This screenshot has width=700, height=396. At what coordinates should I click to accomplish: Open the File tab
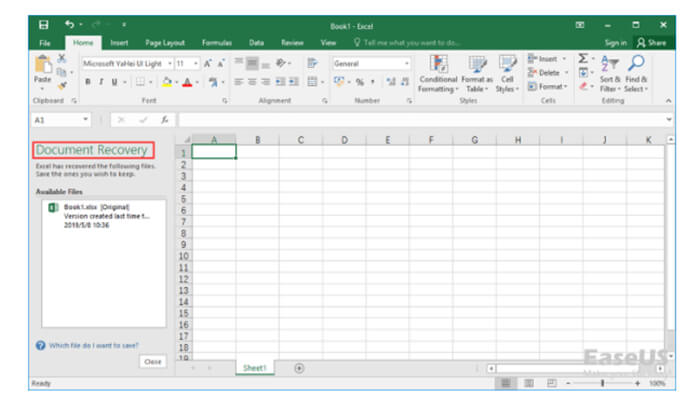click(45, 43)
